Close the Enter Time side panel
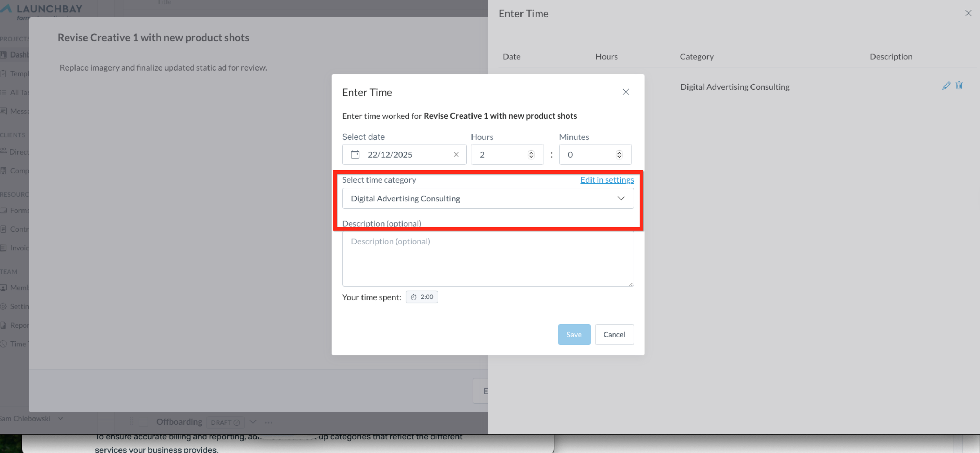The image size is (980, 453). click(968, 14)
